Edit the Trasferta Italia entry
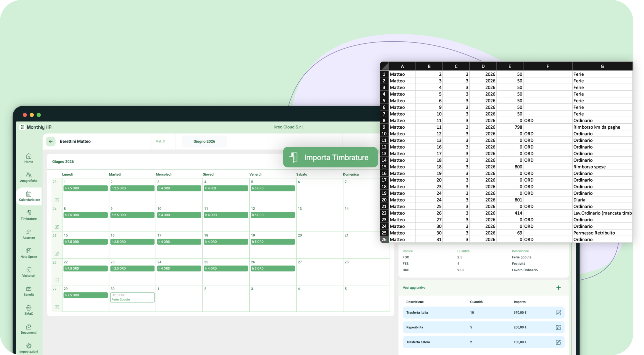Viewport: 644px width, 355px height. (x=558, y=313)
